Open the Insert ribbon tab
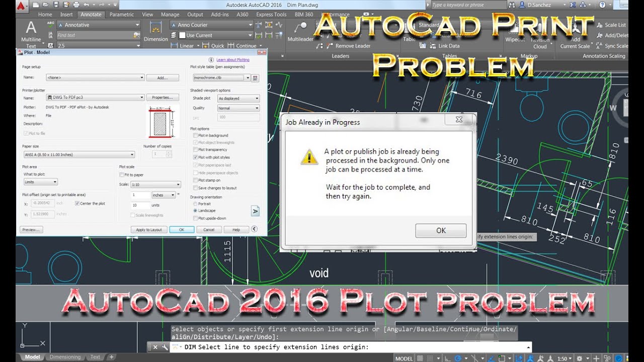Image resolution: width=644 pixels, height=362 pixels. (x=66, y=15)
